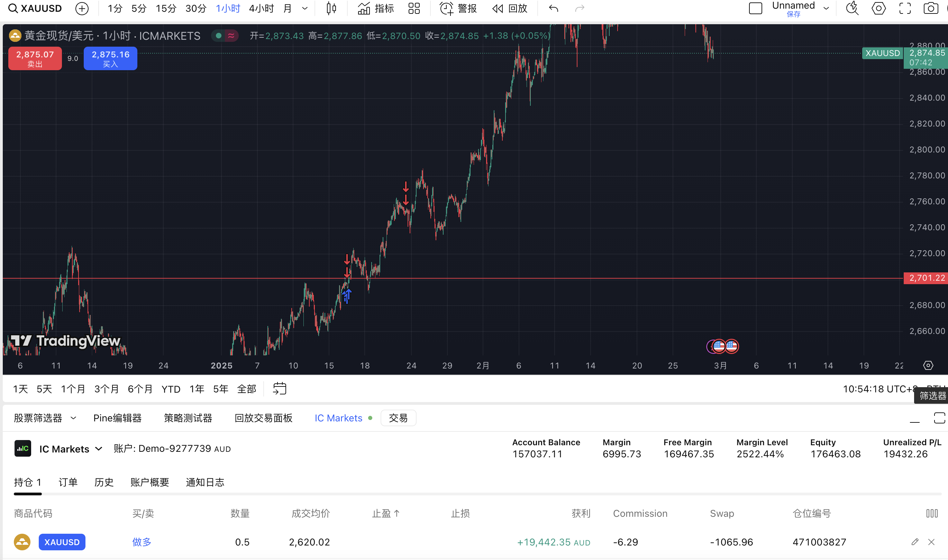Click the XAUUSD symbol badge in positions
This screenshot has height=560, width=948.
point(62,542)
